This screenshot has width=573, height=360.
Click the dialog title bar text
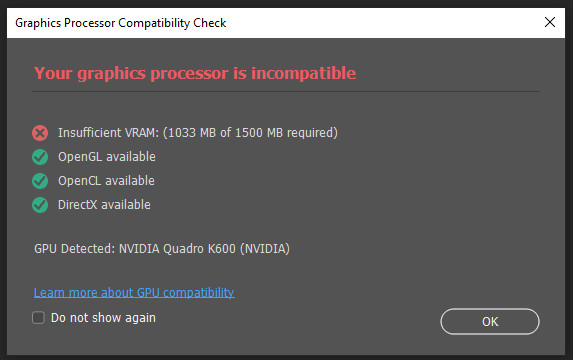[x=121, y=23]
